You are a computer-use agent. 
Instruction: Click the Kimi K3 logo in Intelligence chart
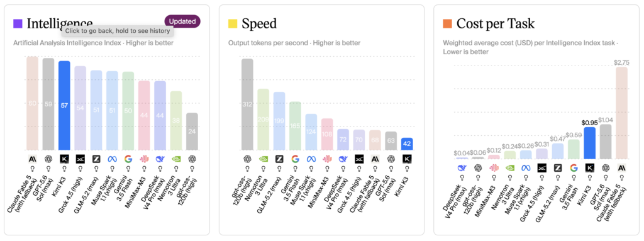click(x=65, y=159)
